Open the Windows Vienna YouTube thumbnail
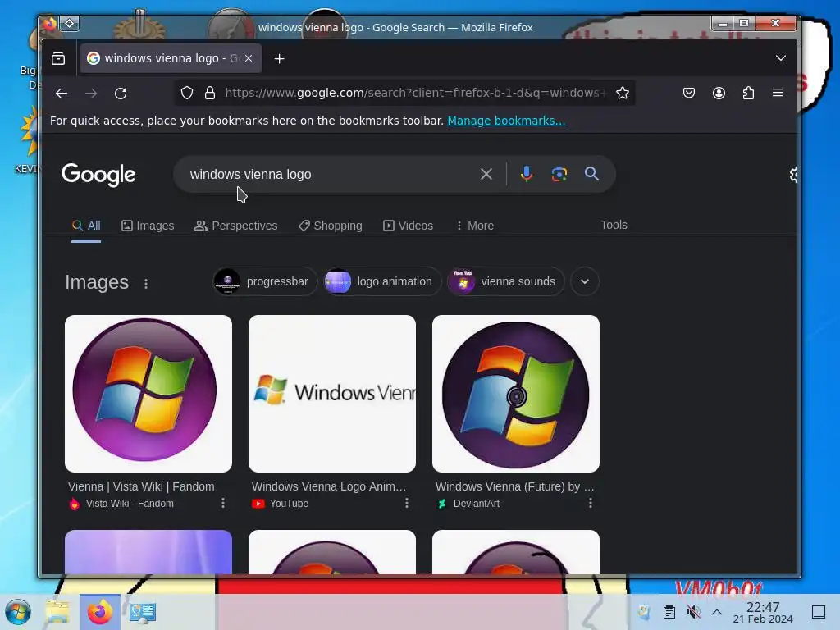Image resolution: width=840 pixels, height=630 pixels. 332,394
